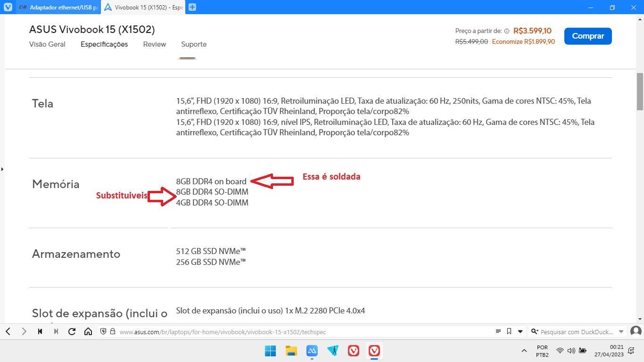Open the Windows Start menu
644x362 pixels.
270,351
